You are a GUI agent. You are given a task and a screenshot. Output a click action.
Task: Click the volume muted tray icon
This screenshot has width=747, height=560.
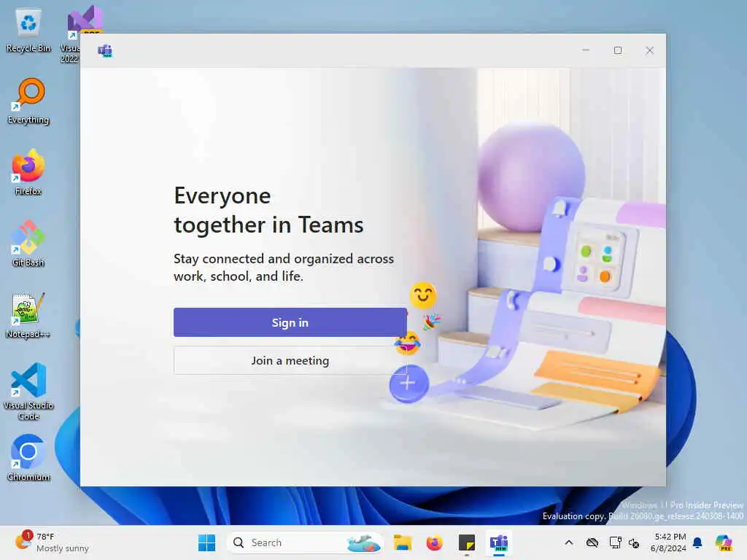pos(634,542)
